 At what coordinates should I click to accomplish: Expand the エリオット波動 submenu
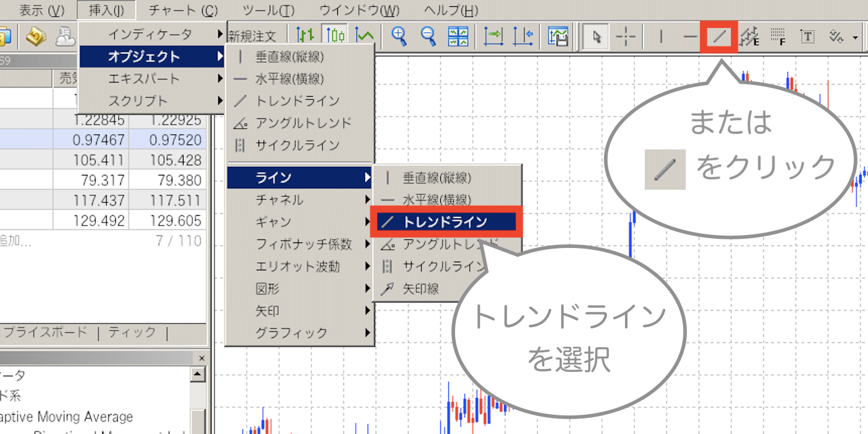pos(300,267)
